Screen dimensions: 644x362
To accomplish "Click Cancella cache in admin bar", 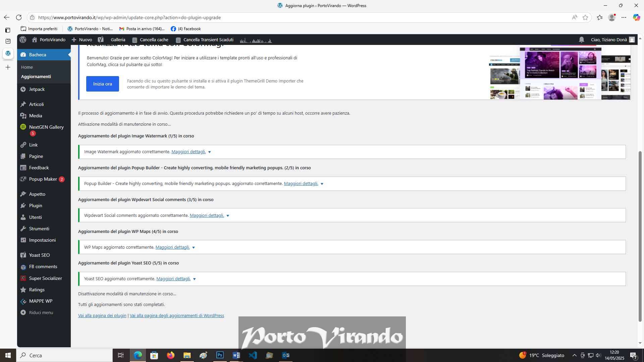I will tap(150, 40).
